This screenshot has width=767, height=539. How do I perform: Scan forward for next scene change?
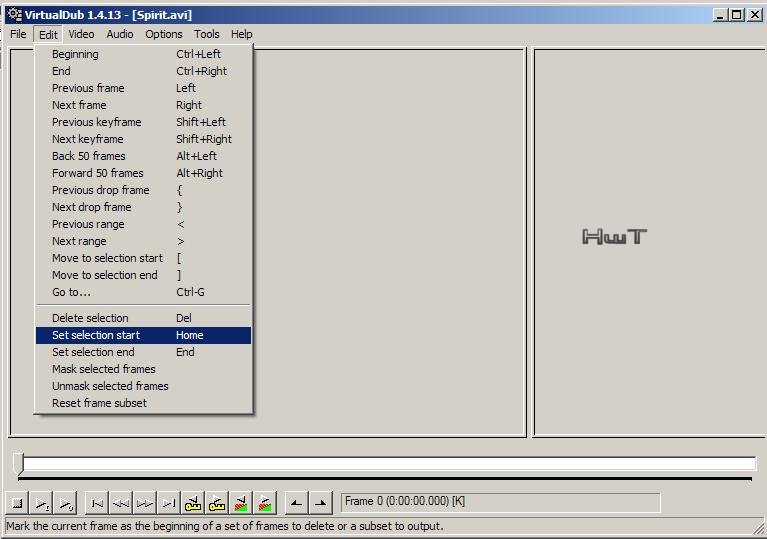click(x=265, y=503)
